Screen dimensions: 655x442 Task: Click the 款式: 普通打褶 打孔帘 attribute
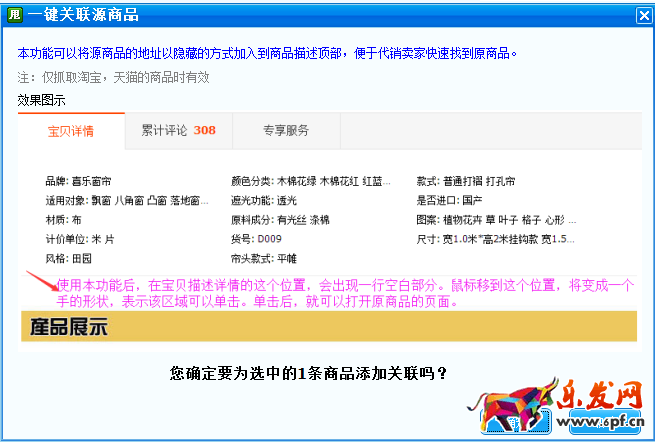[x=465, y=181]
